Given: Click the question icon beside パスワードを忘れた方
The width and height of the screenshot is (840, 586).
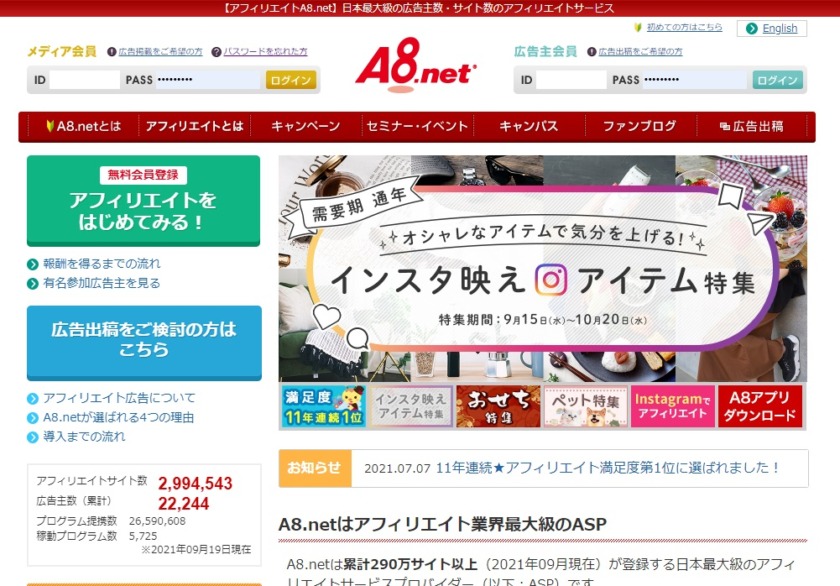Looking at the screenshot, I should [x=216, y=51].
